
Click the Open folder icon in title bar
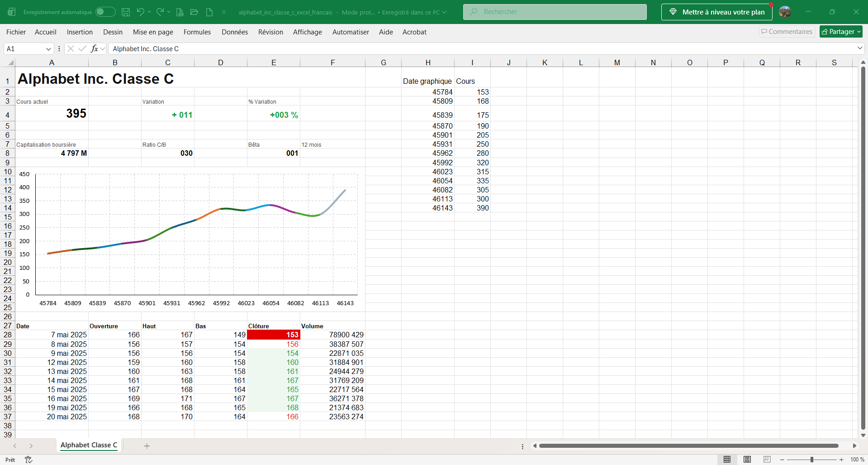pos(194,12)
